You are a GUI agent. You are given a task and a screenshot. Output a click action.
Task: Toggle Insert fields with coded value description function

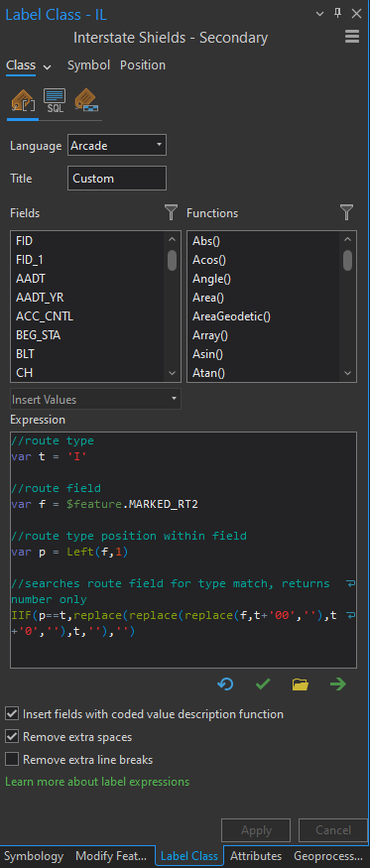coord(12,714)
